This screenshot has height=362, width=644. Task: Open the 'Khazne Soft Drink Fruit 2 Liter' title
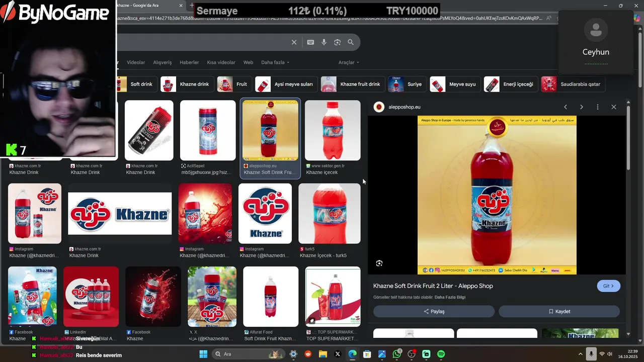(x=433, y=286)
